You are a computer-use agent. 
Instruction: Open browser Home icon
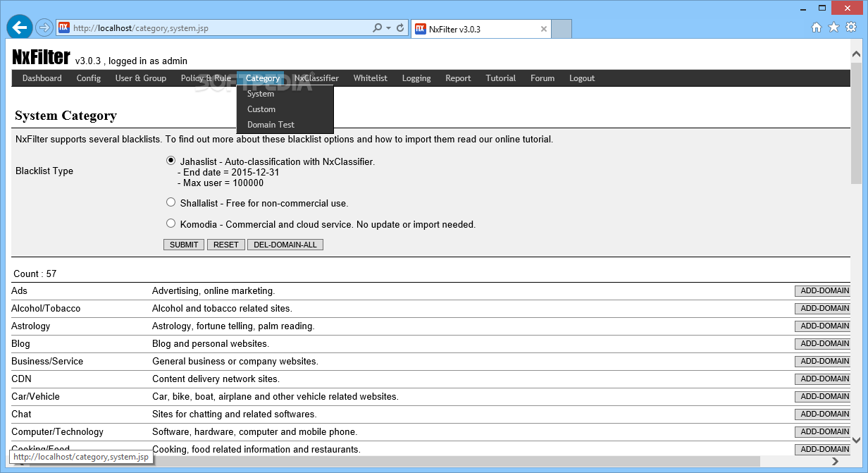point(817,27)
